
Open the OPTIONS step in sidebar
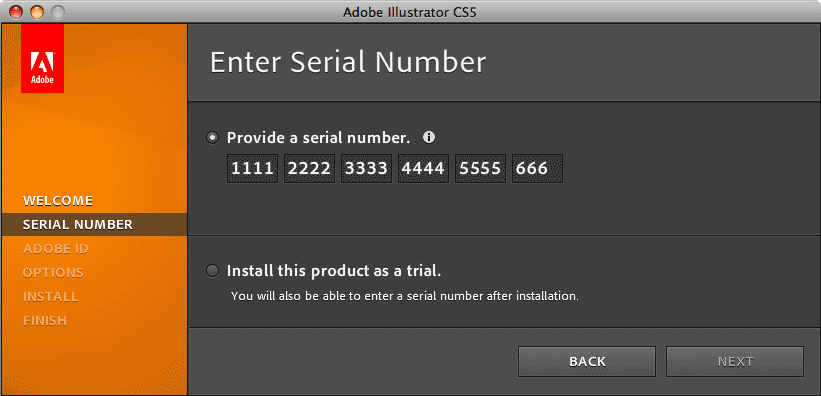tap(53, 273)
